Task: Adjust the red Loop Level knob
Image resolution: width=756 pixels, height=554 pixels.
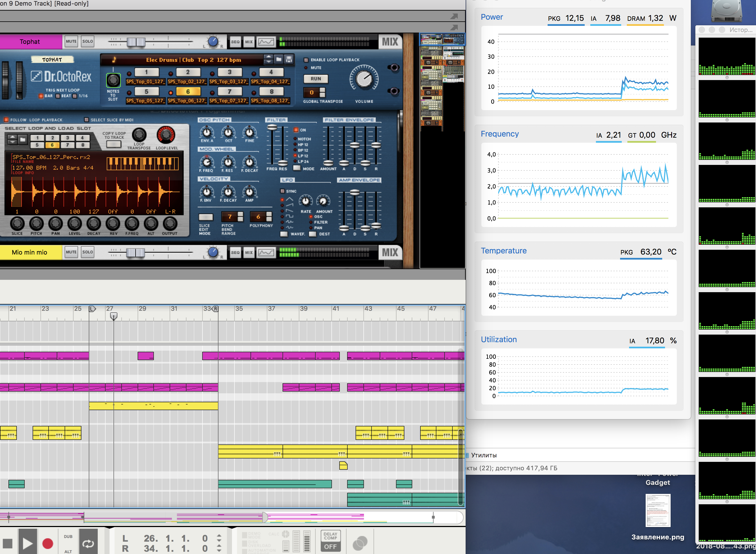Action: click(166, 135)
